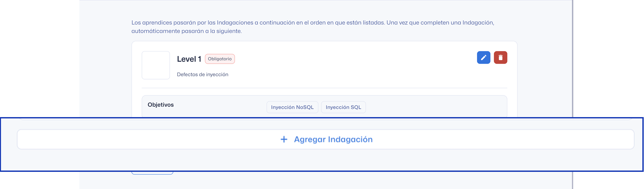Select the Inyección SQL objective tag
644x189 pixels.
343,107
